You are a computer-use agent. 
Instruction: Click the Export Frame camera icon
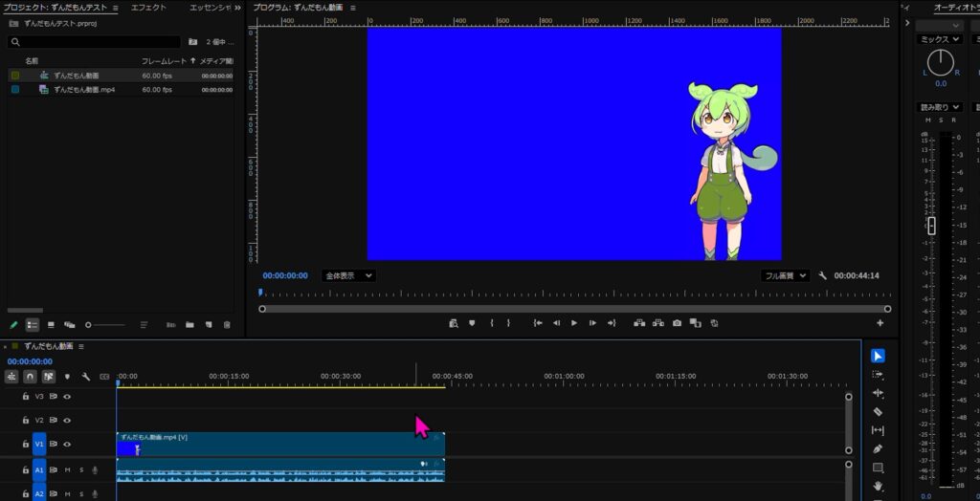(677, 323)
